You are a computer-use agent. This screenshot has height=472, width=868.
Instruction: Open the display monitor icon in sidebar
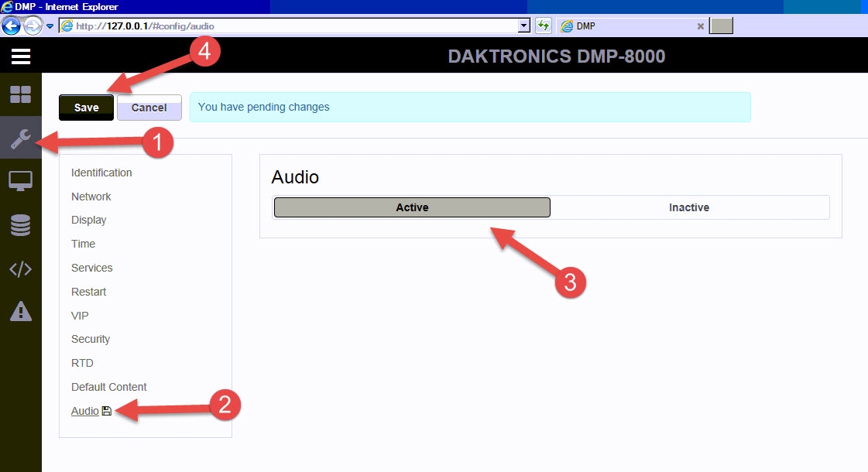click(x=20, y=180)
